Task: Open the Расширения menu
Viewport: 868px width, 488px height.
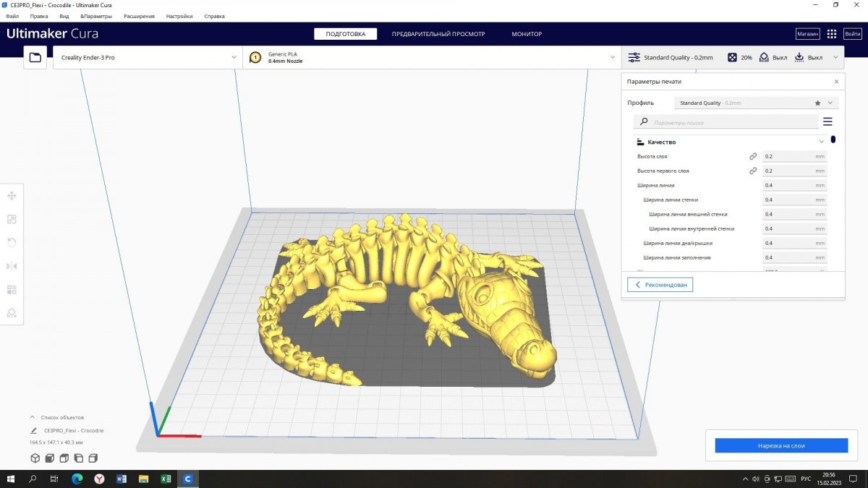Action: tap(139, 15)
